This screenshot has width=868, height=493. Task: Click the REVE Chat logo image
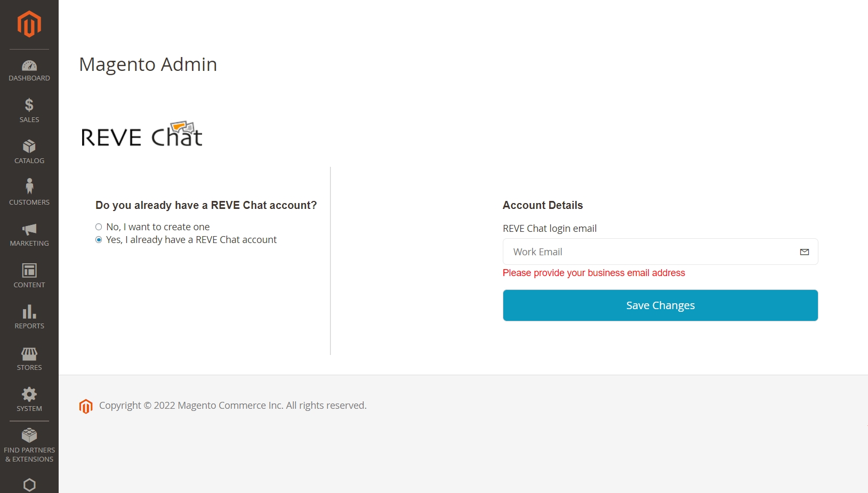tap(142, 134)
